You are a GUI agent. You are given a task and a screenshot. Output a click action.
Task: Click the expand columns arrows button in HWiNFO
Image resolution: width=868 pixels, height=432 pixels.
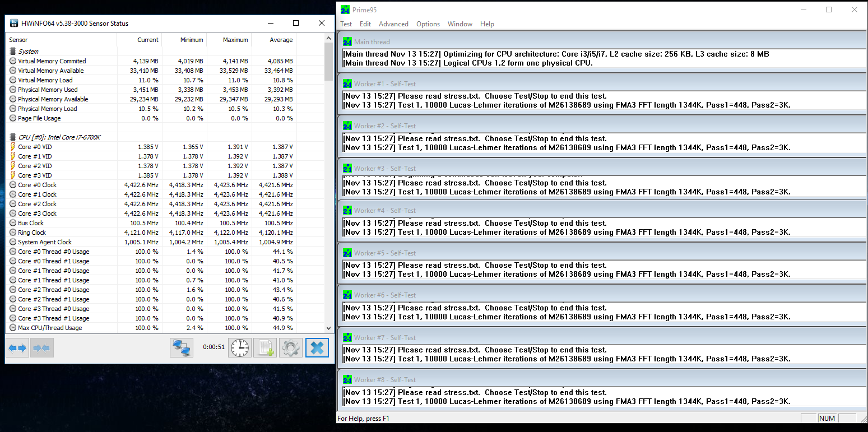click(17, 348)
